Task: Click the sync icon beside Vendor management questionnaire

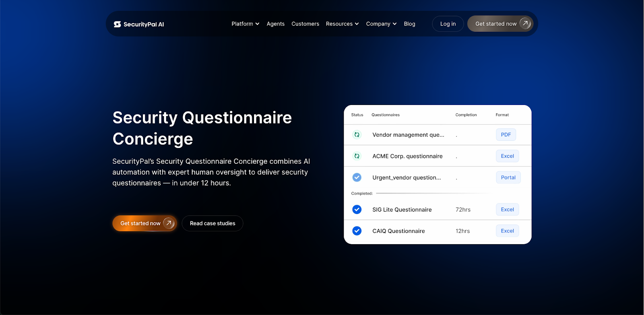Action: pos(357,135)
